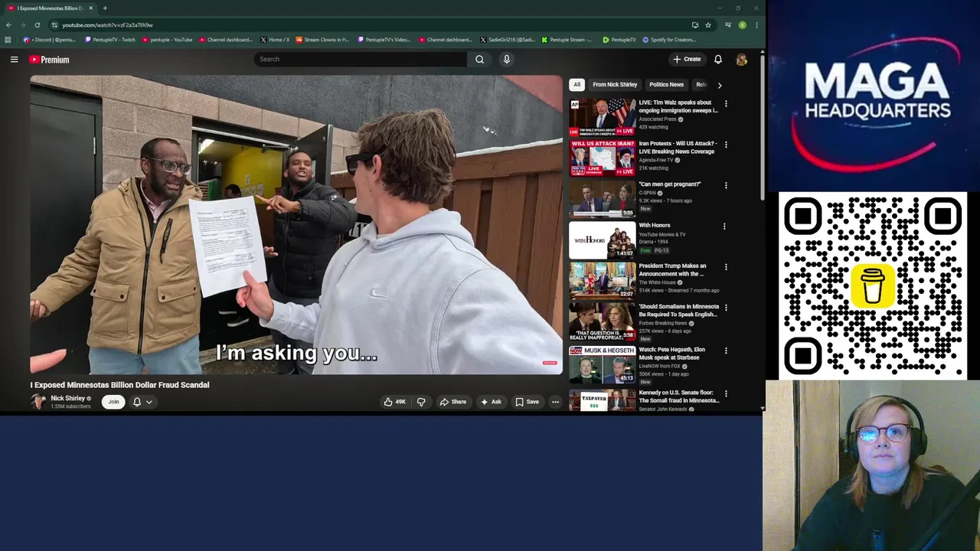Select the Politics News chip
This screenshot has width=980, height=551.
[666, 84]
